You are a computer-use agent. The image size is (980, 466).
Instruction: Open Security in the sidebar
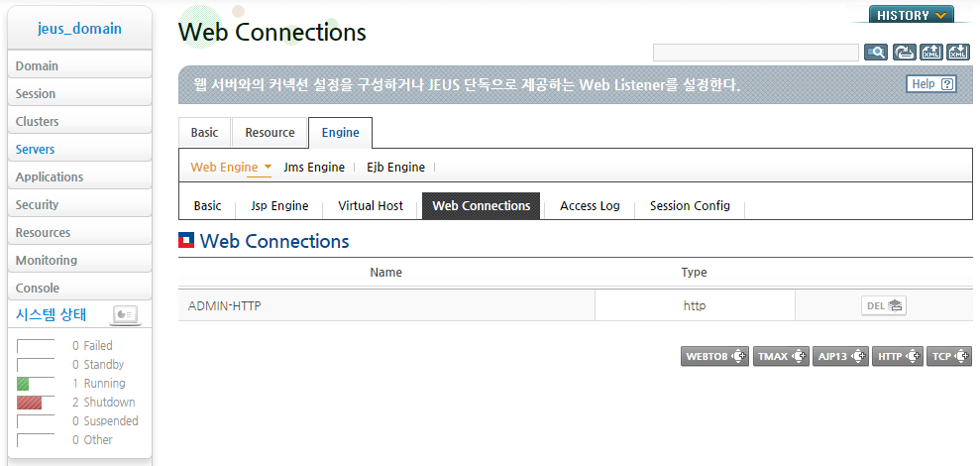pyautogui.click(x=79, y=204)
